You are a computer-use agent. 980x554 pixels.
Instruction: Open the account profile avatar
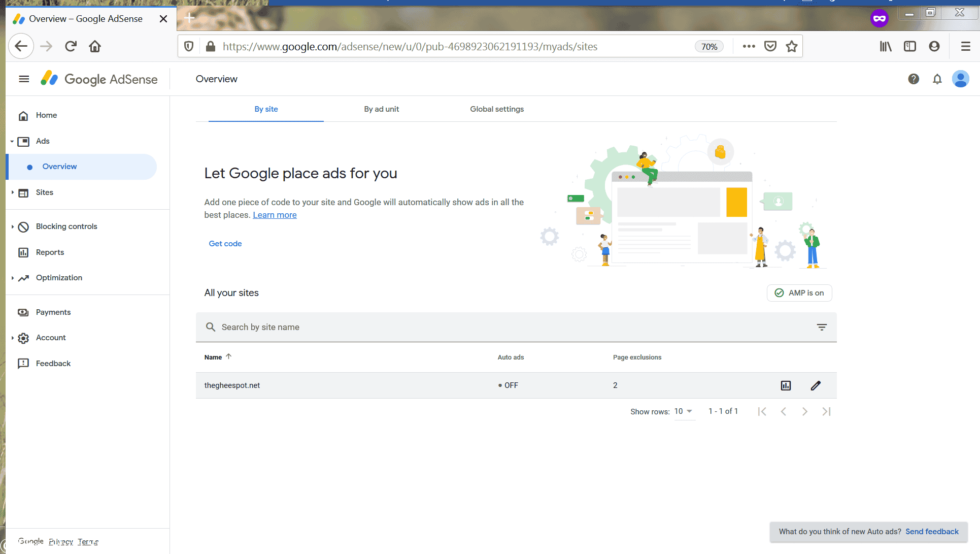961,79
